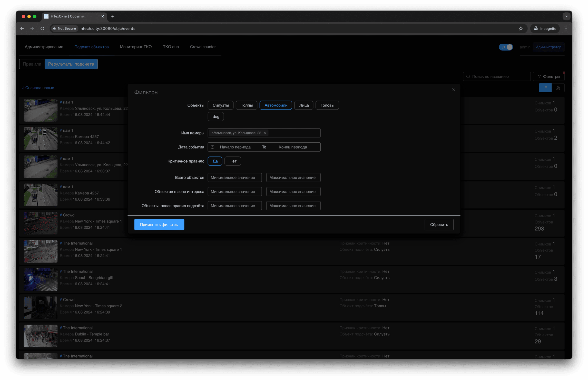Switch to the Правила tab
The image size is (588, 380).
(32, 64)
